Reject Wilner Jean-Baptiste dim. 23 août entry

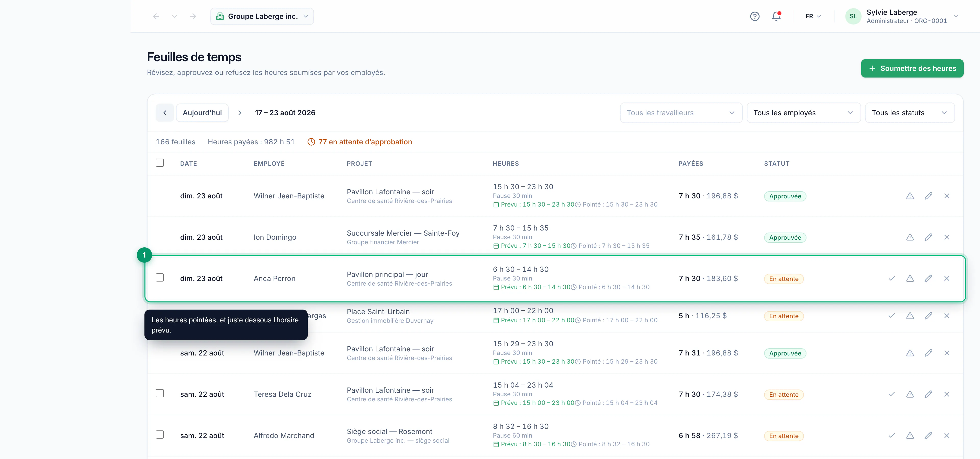(x=947, y=196)
